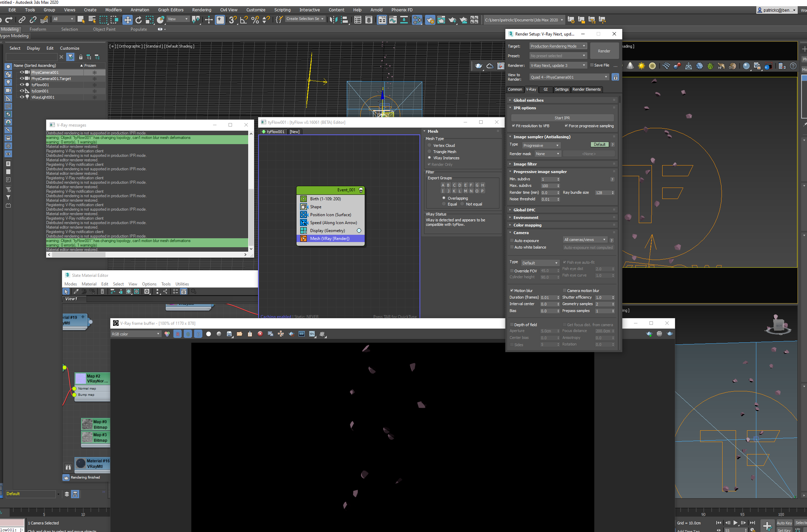Screen dimensions: 807x532
Task: Open the View to Render Quad 4 dropdown
Action: click(x=569, y=77)
